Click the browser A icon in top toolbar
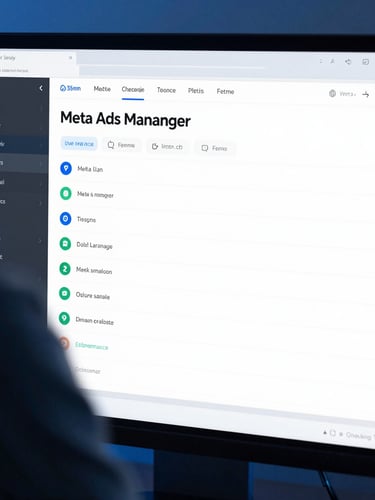The height and width of the screenshot is (500, 375). click(332, 61)
